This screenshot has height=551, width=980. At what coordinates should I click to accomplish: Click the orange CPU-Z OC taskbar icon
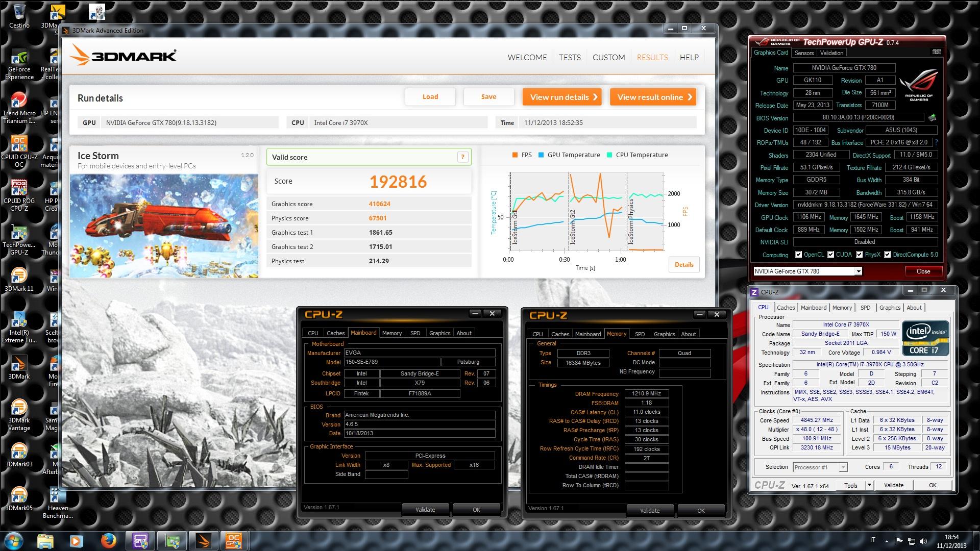tap(234, 540)
